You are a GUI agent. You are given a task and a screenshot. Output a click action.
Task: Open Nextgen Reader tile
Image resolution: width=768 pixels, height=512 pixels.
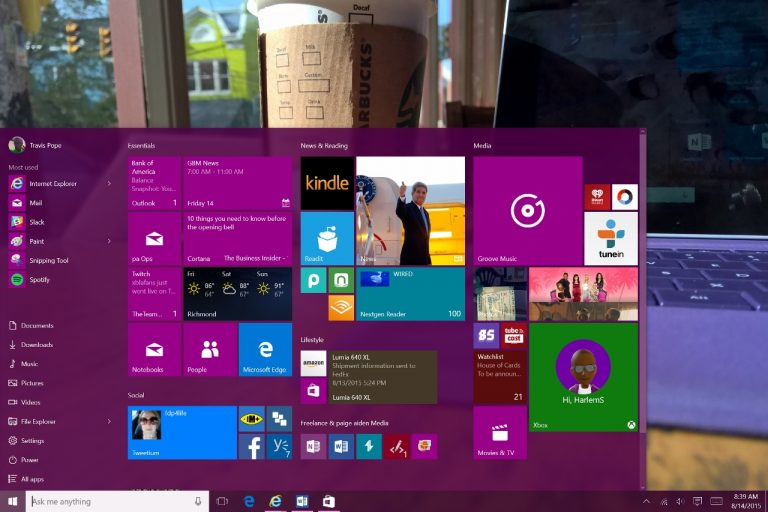tap(410, 294)
